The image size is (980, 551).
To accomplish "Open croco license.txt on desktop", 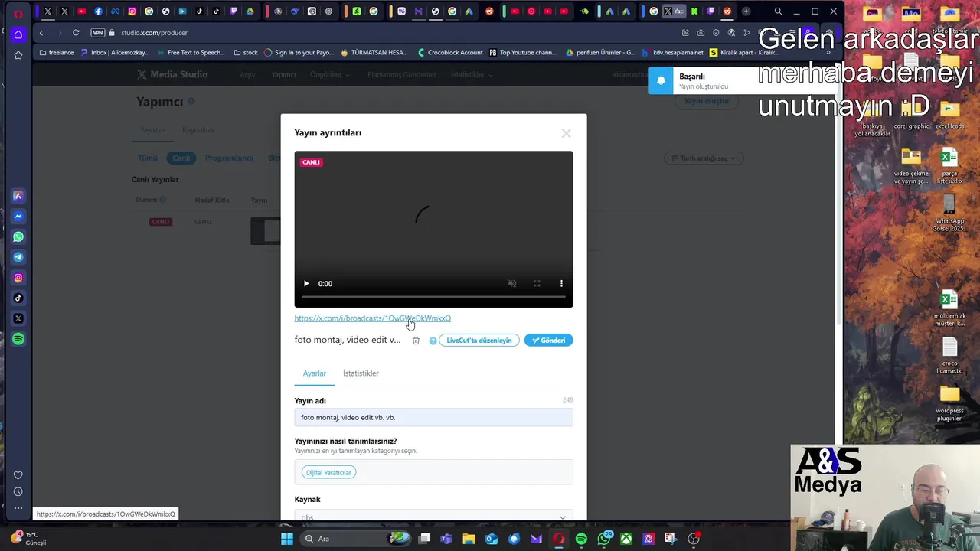I will point(949,356).
